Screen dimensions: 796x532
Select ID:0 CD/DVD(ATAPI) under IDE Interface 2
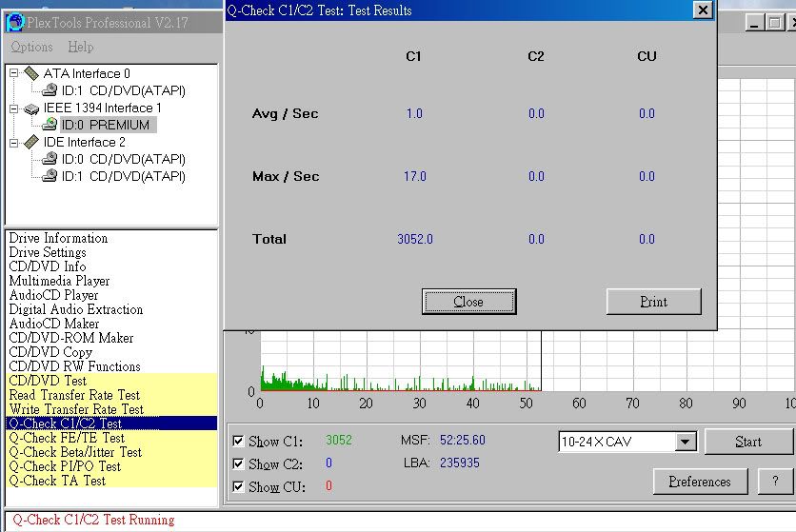pos(124,159)
